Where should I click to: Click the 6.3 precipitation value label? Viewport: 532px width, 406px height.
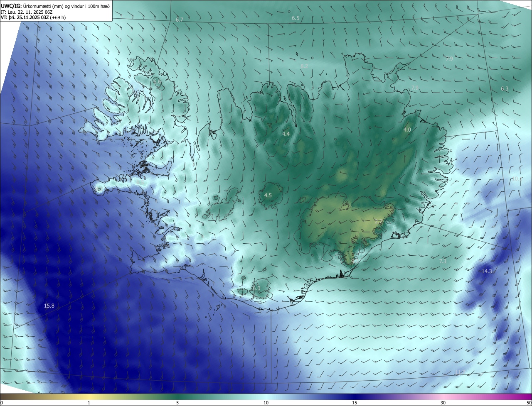(505, 89)
